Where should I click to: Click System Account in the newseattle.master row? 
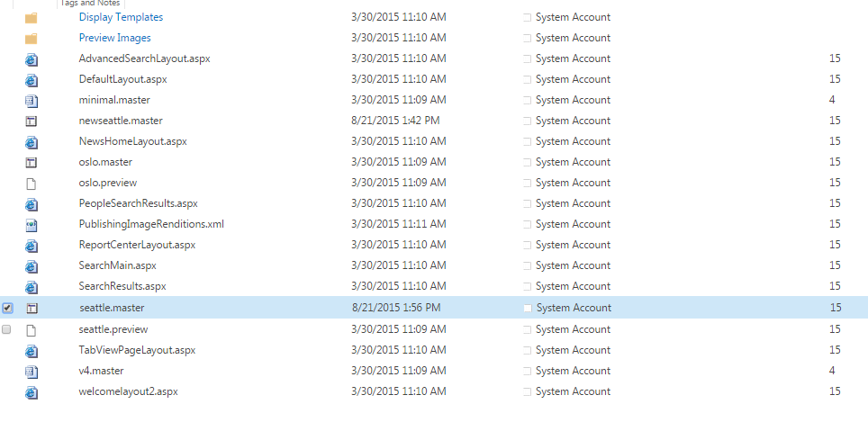point(573,121)
